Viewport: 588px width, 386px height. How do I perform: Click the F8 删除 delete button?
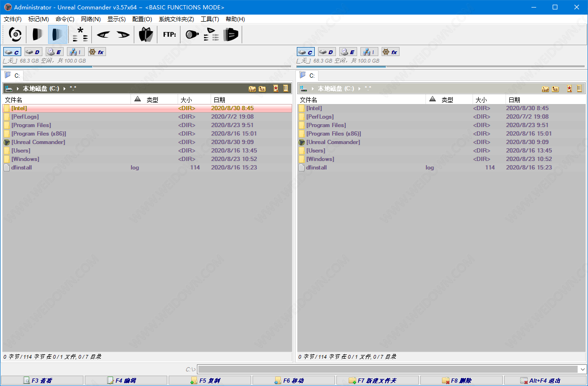[461, 380]
